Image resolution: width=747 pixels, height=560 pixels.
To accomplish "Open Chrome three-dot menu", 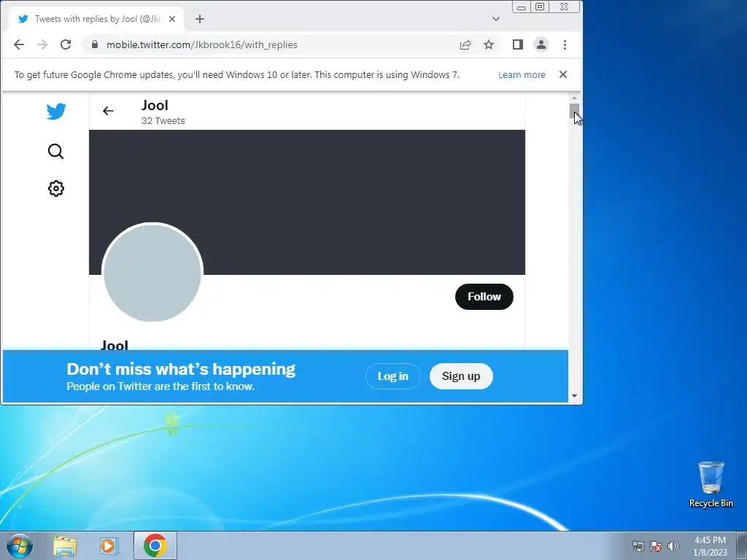I will click(565, 44).
